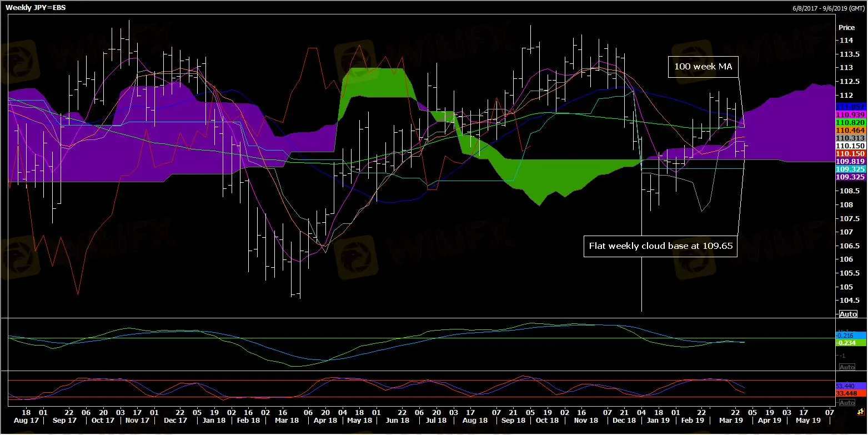Toggle Auto scale on MACD pane
The height and width of the screenshot is (435, 868).
pos(847,367)
